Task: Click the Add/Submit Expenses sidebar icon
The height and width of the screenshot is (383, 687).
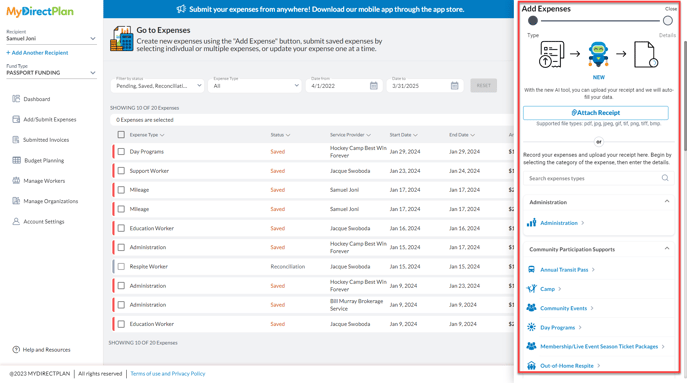Action: pos(16,119)
